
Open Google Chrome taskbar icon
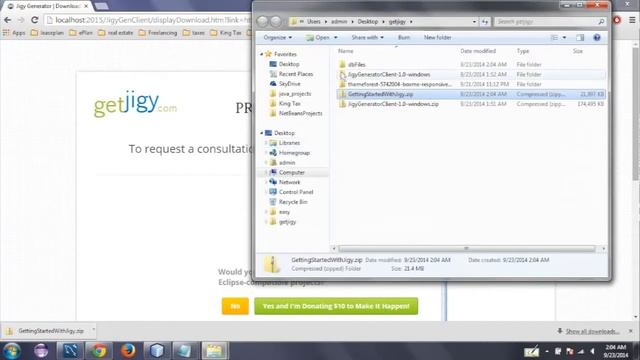tap(98, 351)
